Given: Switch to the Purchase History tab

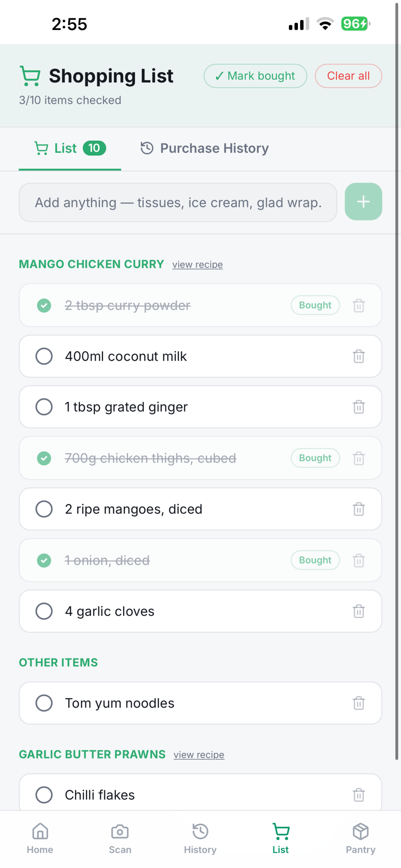Looking at the screenshot, I should 204,148.
